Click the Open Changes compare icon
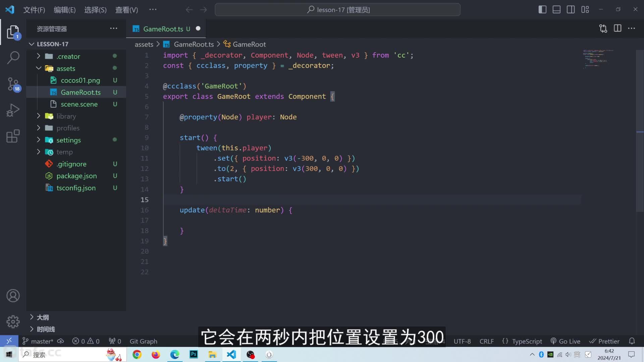Viewport: 644px width, 362px height. 603,28
